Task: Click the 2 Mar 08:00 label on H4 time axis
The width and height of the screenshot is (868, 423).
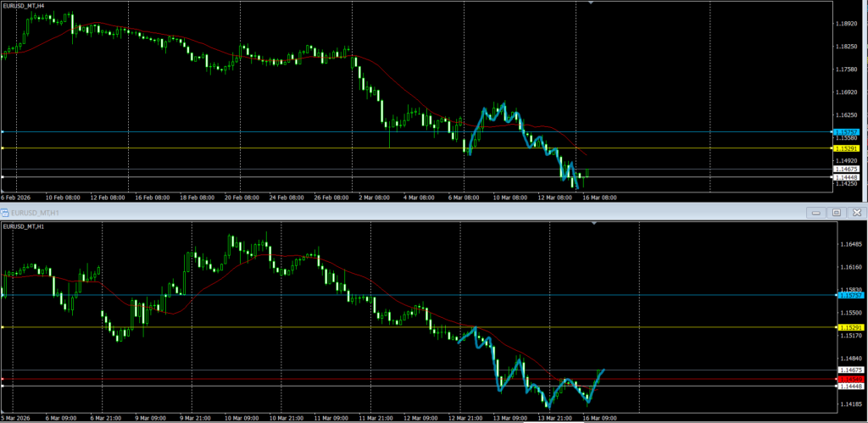Action: [374, 198]
